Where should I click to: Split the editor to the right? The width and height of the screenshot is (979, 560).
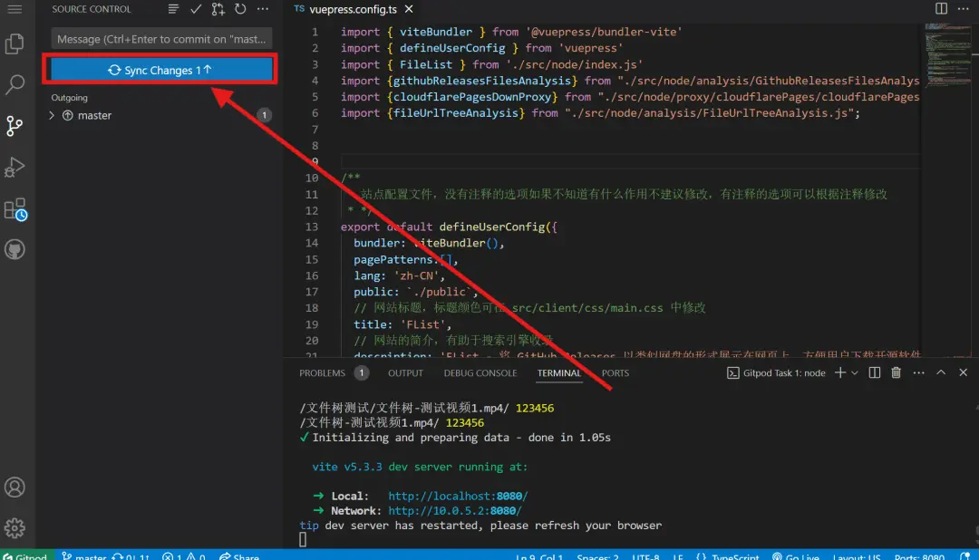(942, 9)
